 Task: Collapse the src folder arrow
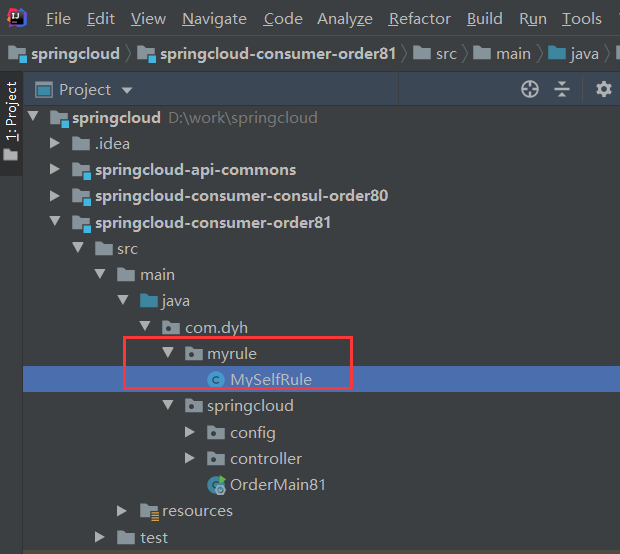tap(78, 248)
